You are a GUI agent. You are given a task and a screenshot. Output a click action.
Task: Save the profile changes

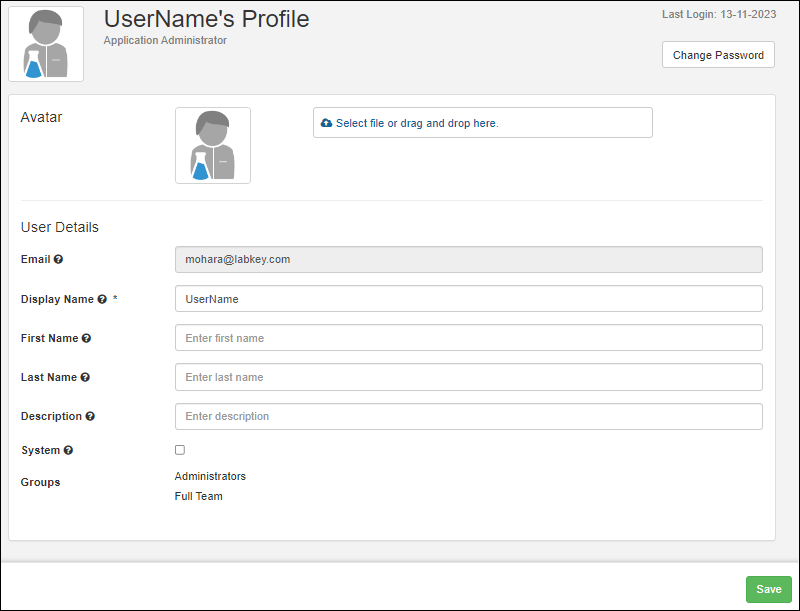point(768,589)
